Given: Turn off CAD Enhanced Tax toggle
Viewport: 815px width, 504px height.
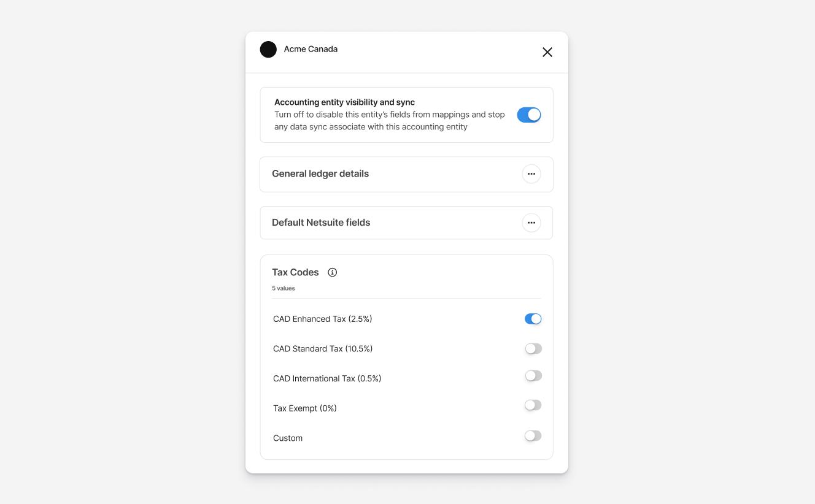Looking at the screenshot, I should tap(533, 319).
